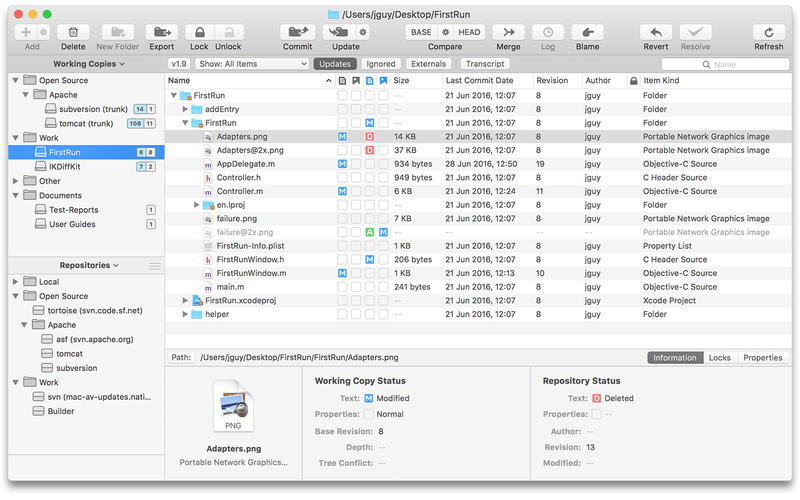Screen dimensions: 800x500
Task: Toggle the Externals filter button
Action: tap(428, 64)
